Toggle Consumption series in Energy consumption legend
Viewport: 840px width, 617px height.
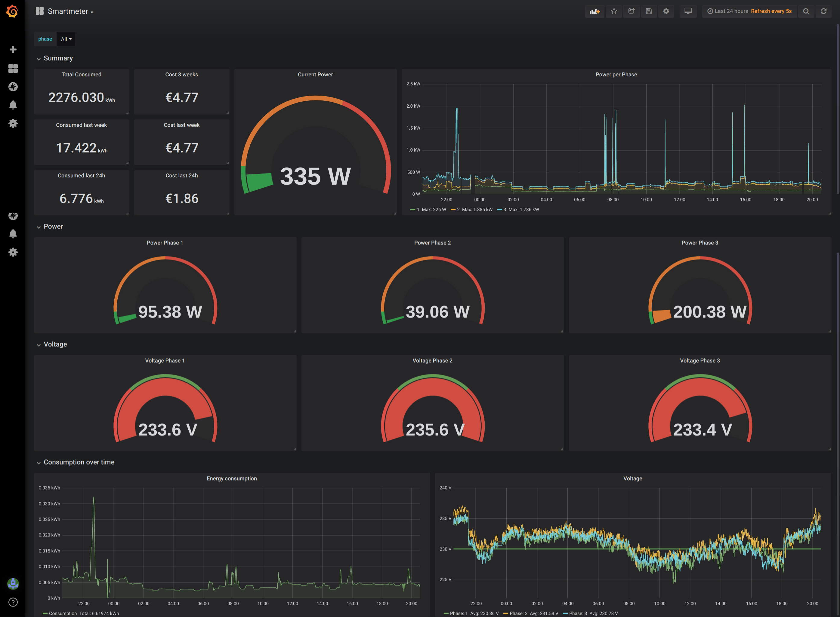tap(62, 613)
